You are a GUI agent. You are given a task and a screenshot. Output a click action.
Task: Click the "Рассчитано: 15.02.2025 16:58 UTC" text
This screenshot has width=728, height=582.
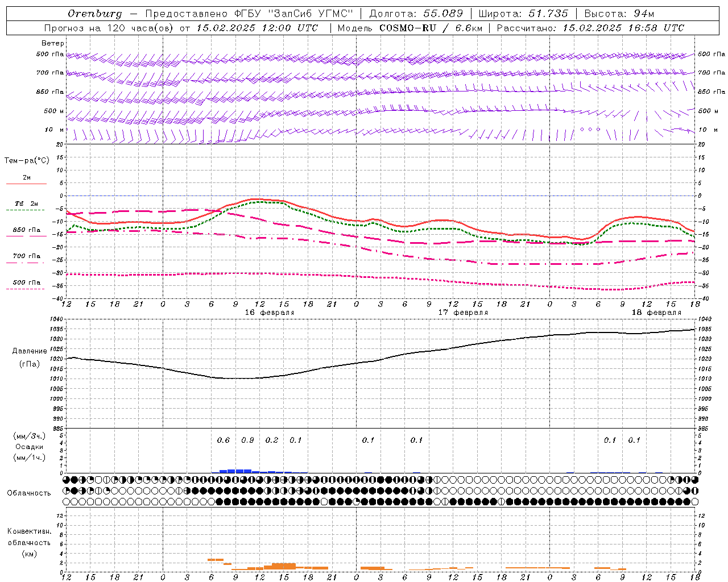pyautogui.click(x=590, y=28)
